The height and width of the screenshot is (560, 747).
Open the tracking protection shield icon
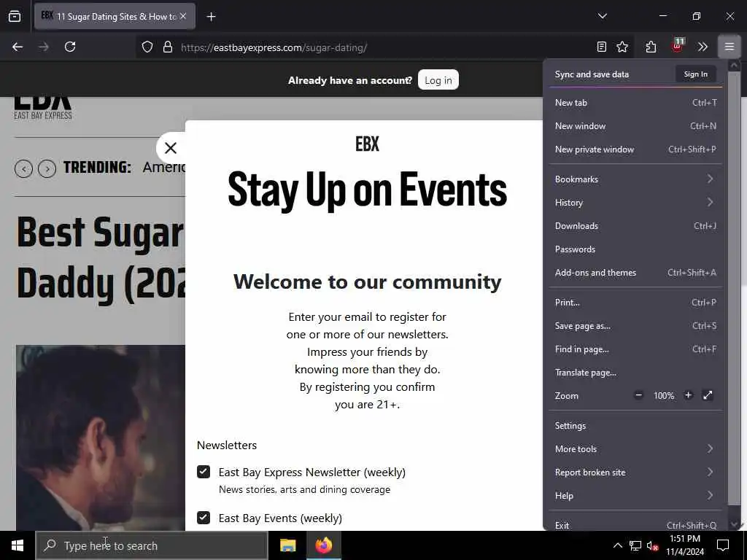pos(147,47)
